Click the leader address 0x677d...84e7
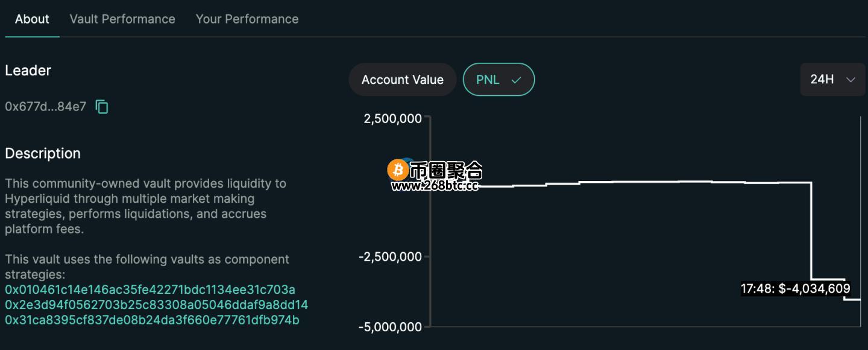 click(46, 107)
